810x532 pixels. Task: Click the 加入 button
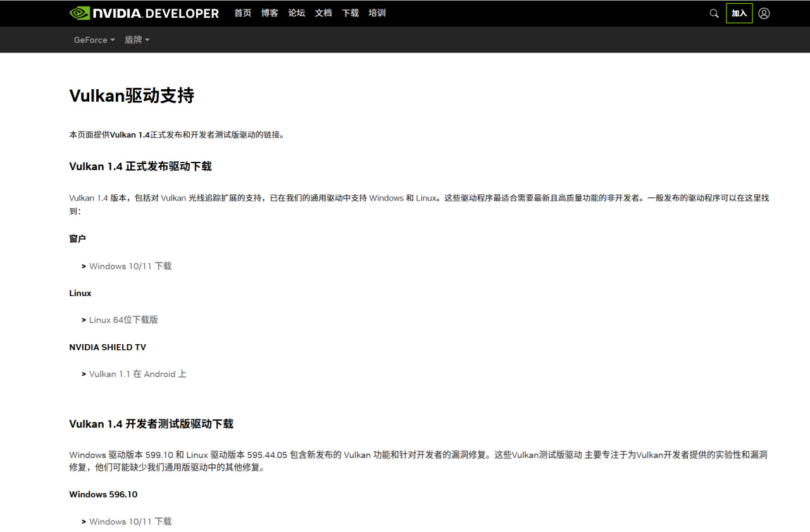[739, 13]
